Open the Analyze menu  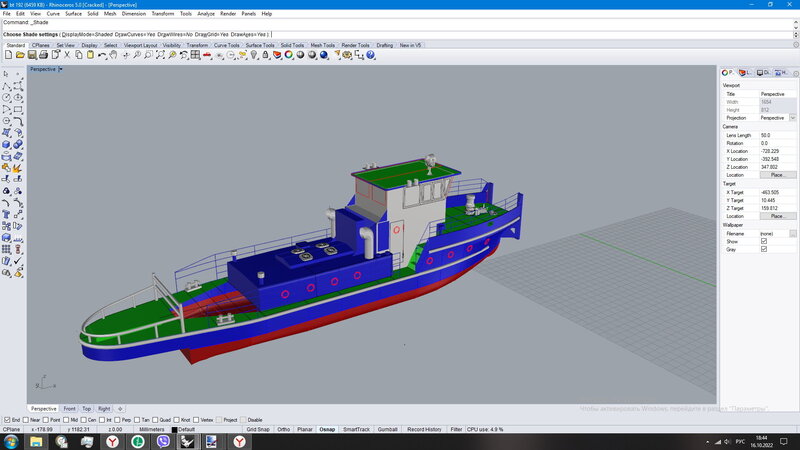(206, 14)
